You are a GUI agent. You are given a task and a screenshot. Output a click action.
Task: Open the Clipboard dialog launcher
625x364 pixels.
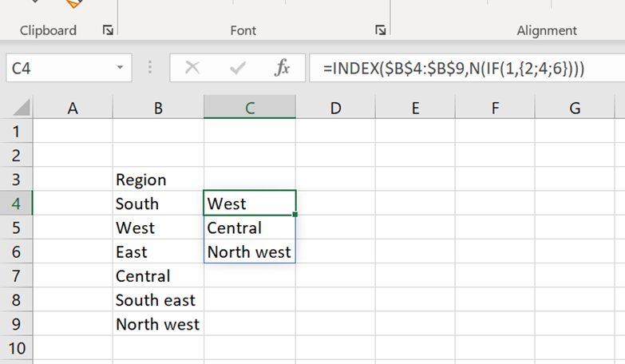click(x=108, y=30)
